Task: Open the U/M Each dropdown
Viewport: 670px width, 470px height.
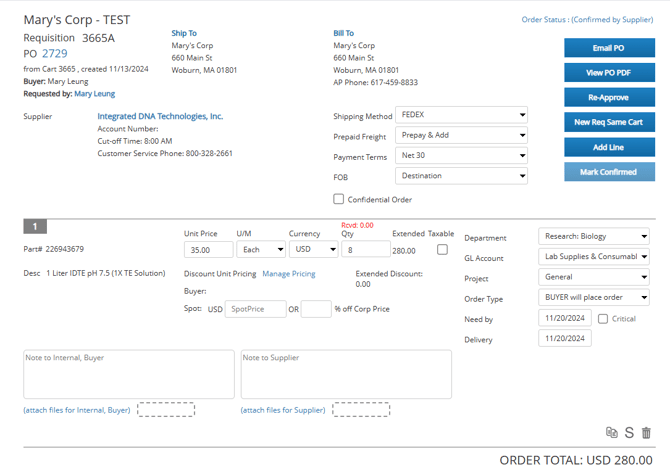Action: [261, 249]
